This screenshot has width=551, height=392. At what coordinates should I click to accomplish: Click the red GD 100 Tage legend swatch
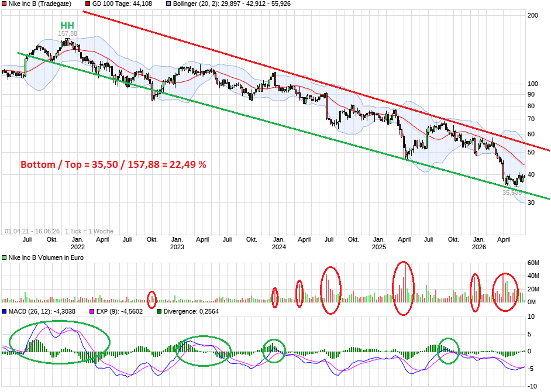(x=88, y=4)
